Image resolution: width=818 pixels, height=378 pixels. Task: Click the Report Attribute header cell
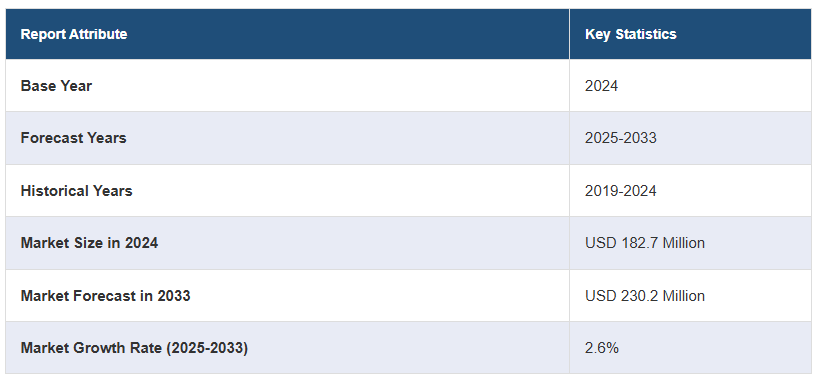coord(287,34)
